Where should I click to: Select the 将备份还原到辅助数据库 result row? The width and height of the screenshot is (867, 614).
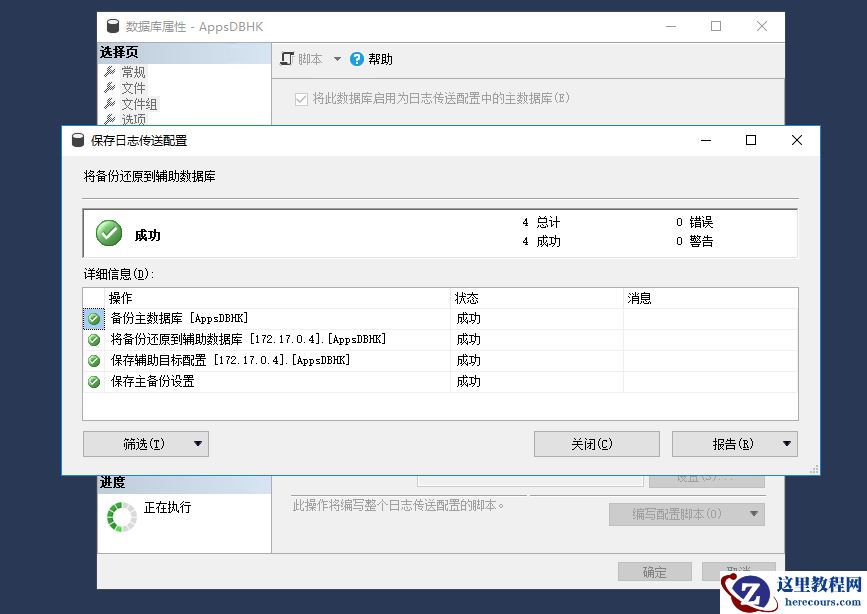(x=250, y=339)
